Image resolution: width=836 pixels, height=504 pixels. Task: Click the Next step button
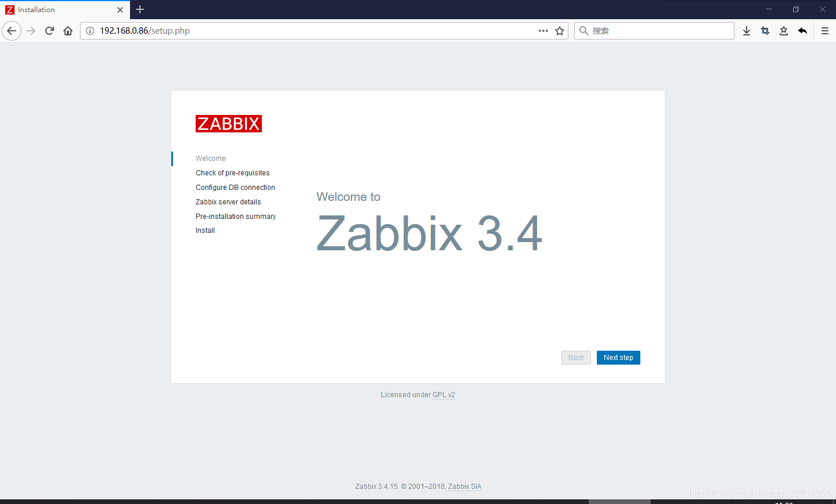(x=618, y=358)
